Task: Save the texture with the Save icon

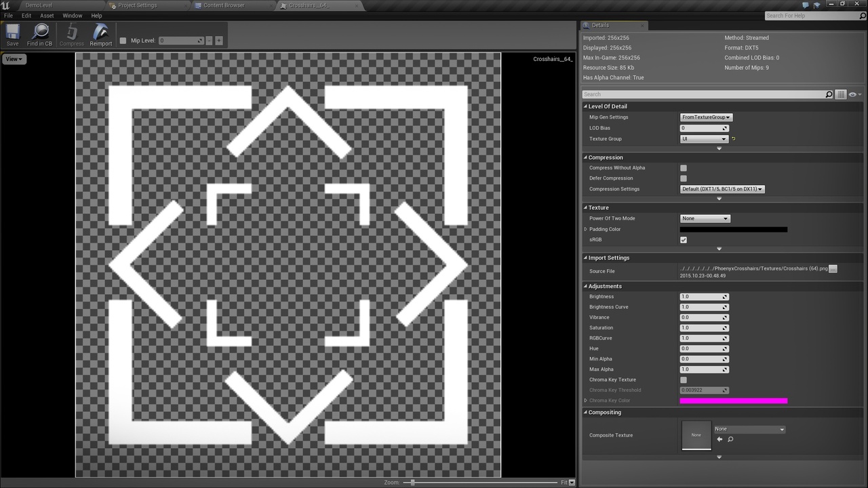Action: click(x=12, y=35)
